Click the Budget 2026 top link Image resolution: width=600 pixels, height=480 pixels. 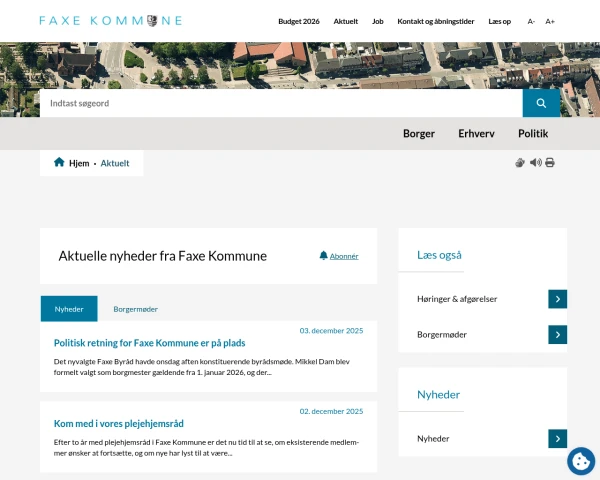click(298, 21)
